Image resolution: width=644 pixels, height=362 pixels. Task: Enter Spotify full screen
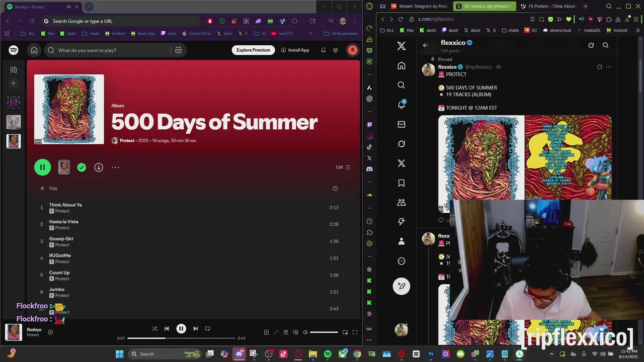[355, 332]
